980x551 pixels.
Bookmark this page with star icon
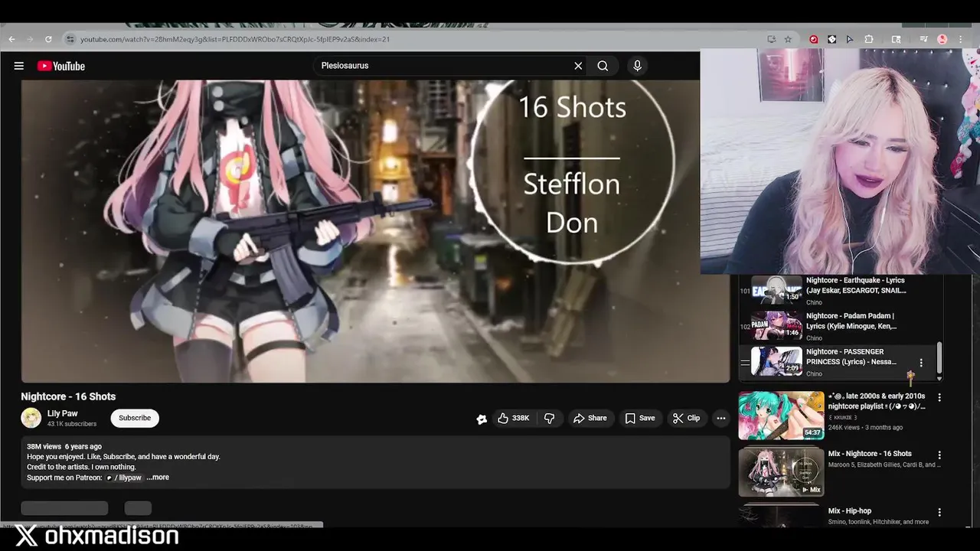(x=788, y=39)
